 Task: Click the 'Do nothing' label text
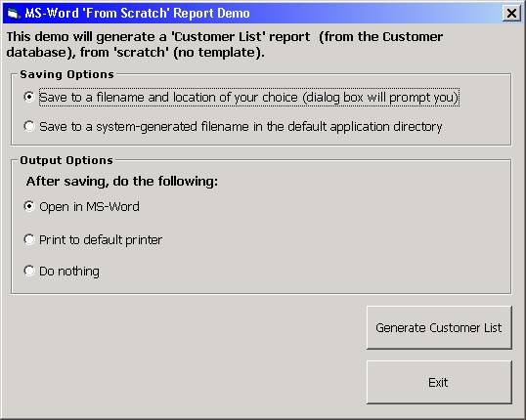[x=69, y=272]
